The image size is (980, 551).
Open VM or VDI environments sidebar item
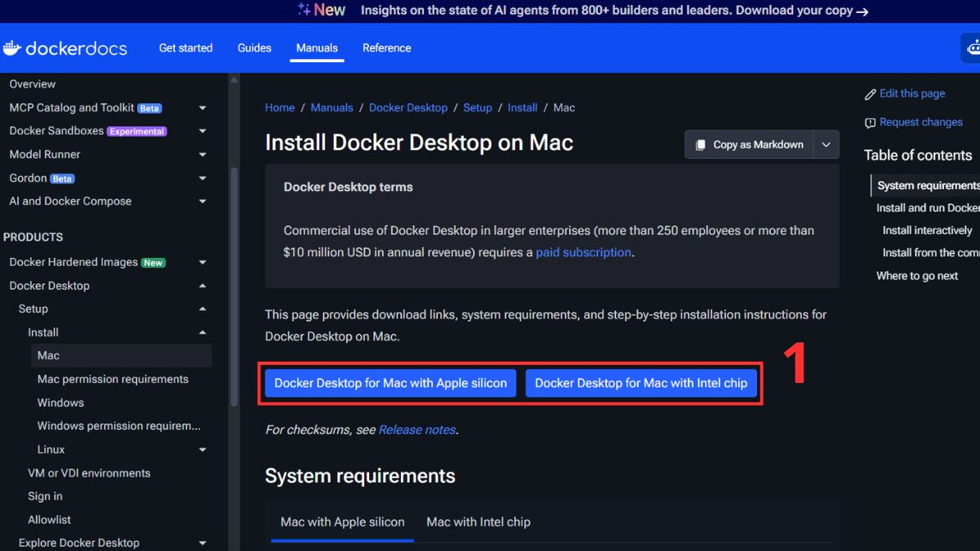coord(89,473)
